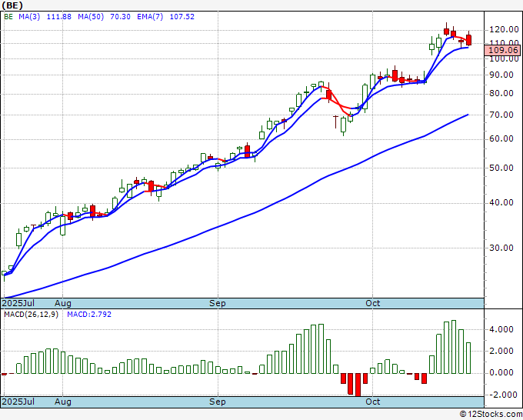Viewport: 523px width, 420px height.
Task: Click the deepest red MACD histogram bar
Action: (x=358, y=385)
